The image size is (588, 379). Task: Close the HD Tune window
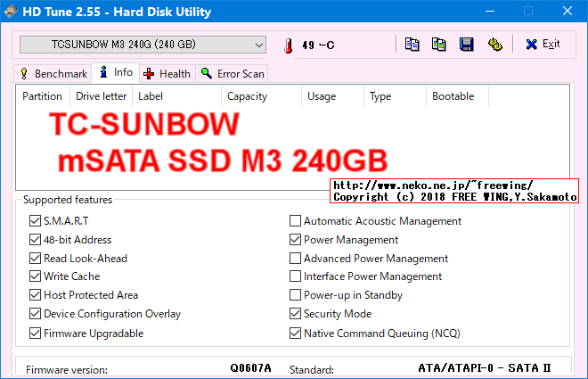[x=568, y=12]
